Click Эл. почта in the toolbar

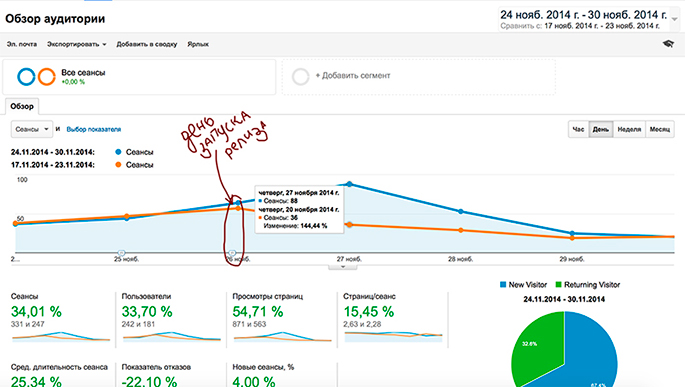22,44
